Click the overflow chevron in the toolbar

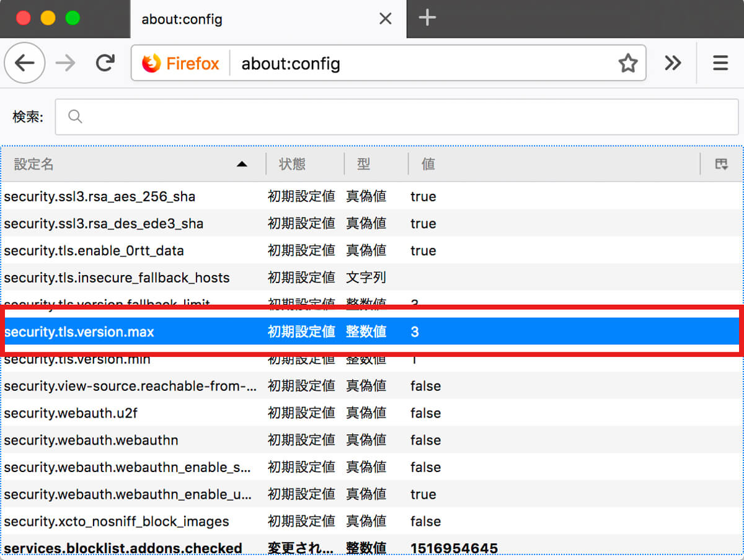coord(673,63)
